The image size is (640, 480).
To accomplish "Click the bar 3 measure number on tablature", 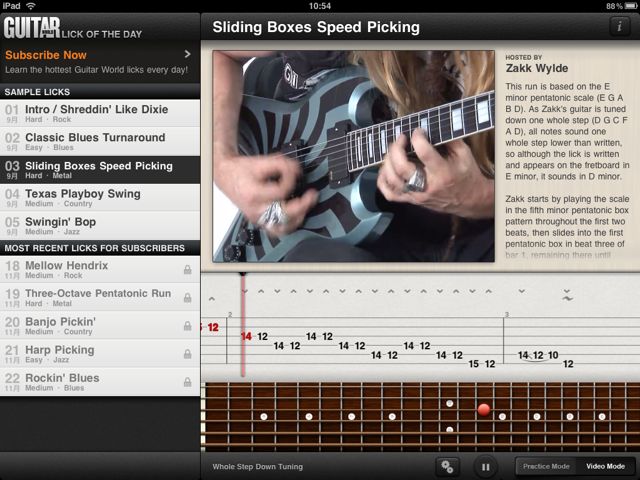I will coord(507,314).
